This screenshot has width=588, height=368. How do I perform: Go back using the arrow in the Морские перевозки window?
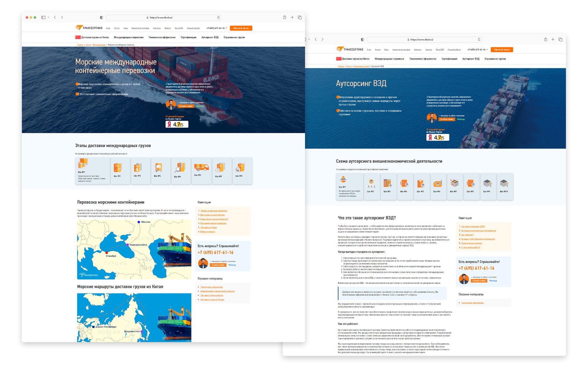tap(55, 17)
